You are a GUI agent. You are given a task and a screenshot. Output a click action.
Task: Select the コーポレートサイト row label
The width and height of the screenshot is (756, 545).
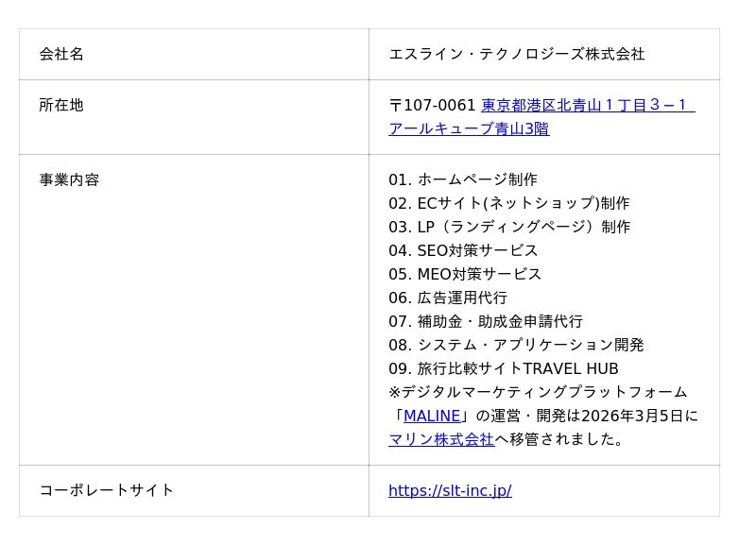106,490
